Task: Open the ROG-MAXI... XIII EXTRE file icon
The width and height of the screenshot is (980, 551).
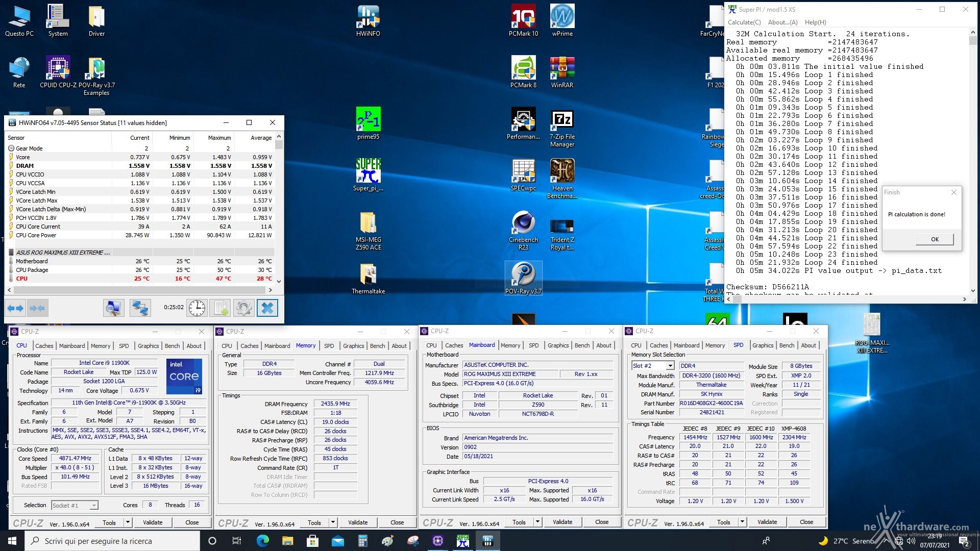Action: pyautogui.click(x=872, y=334)
